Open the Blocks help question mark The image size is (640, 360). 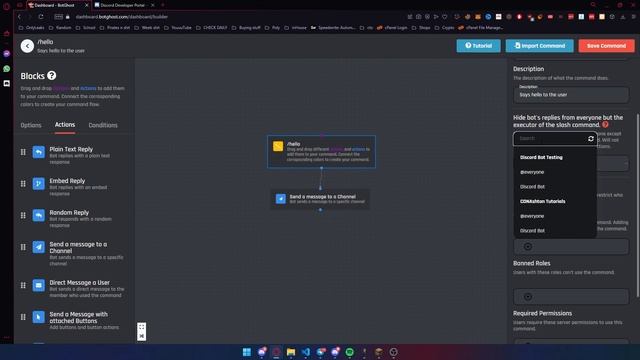[51, 76]
